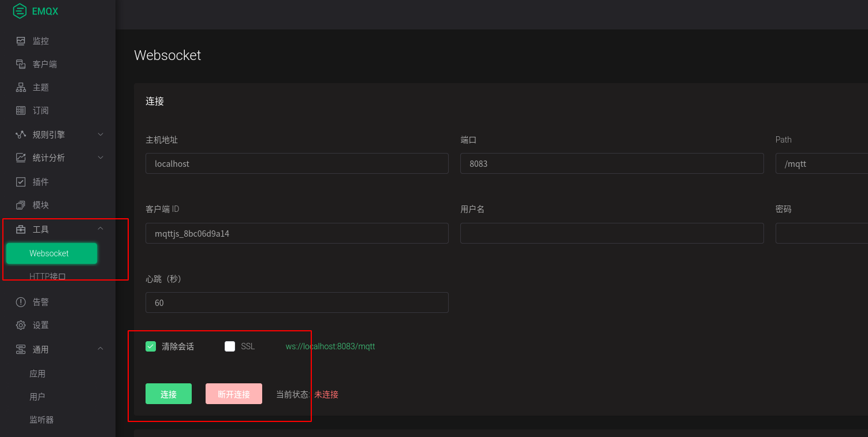Click the analytics chart icon beside 统计分析
Viewport: 868px width, 437px height.
(21, 158)
